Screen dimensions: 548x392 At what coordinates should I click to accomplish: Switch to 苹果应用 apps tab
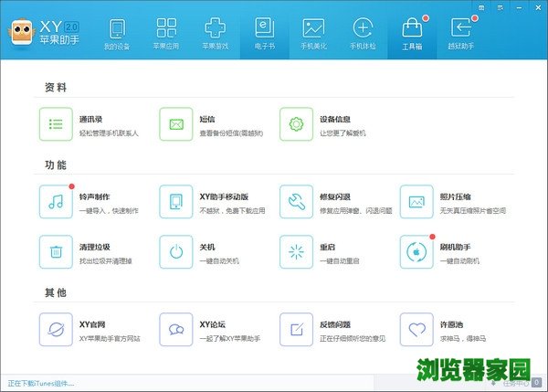(x=166, y=35)
